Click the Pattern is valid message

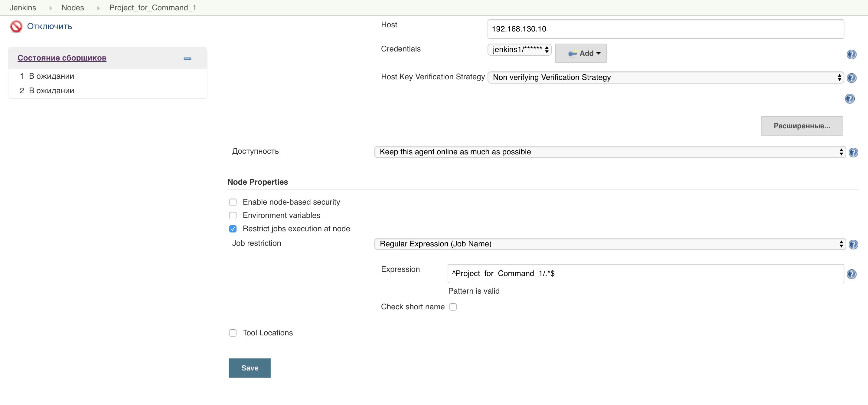474,291
